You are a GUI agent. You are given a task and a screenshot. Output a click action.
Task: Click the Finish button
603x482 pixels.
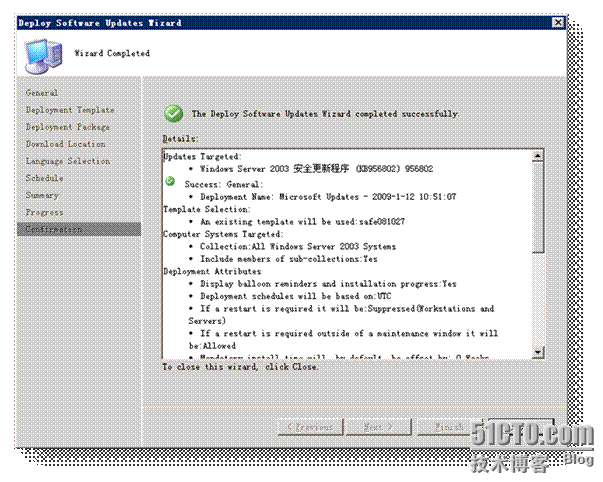[448, 427]
